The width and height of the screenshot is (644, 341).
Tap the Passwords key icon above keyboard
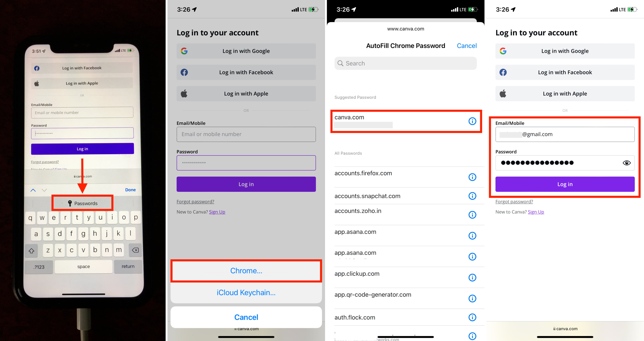[x=70, y=203]
